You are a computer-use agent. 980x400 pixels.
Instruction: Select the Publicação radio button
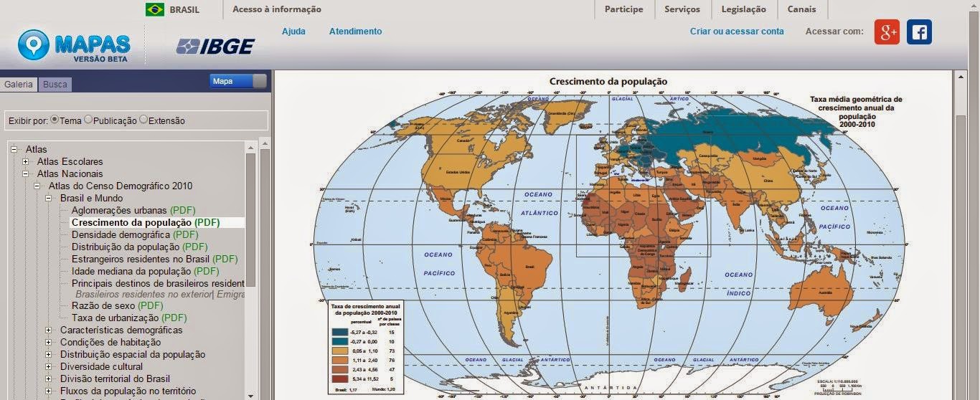pos(88,120)
